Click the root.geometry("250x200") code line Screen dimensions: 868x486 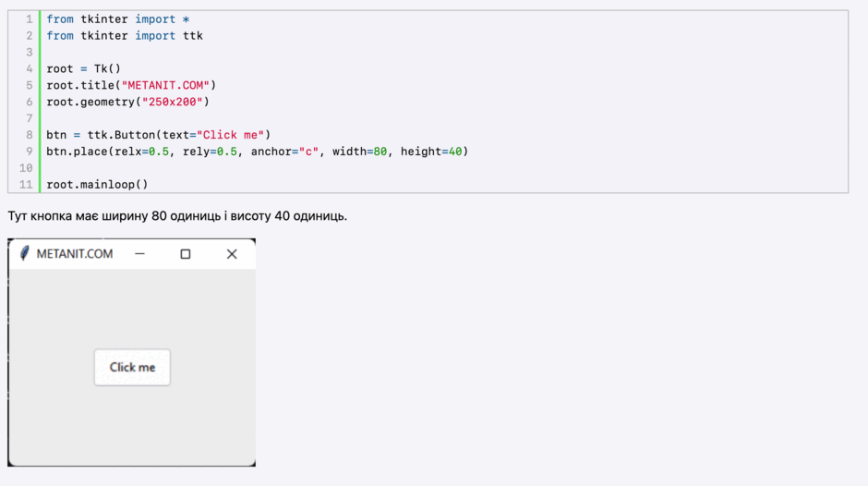tap(127, 102)
